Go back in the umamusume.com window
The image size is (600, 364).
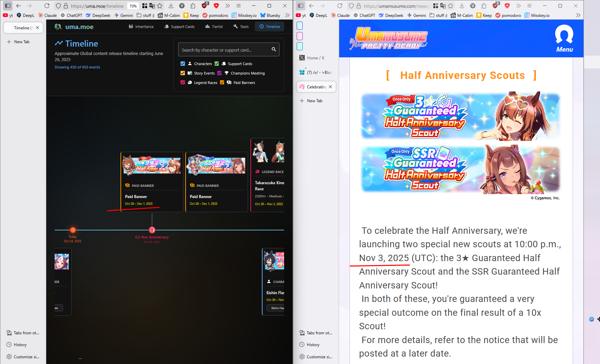pyautogui.click(x=311, y=6)
